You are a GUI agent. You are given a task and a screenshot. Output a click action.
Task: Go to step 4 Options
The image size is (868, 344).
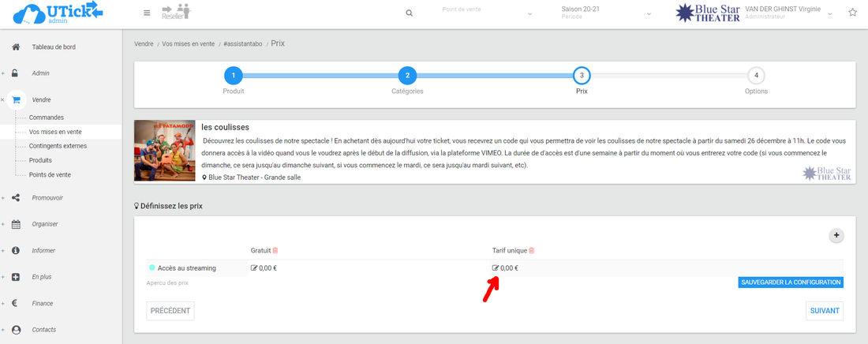(756, 77)
